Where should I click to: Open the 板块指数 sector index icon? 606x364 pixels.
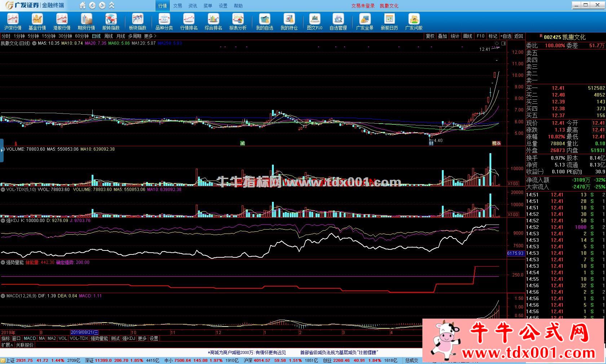tap(137, 22)
